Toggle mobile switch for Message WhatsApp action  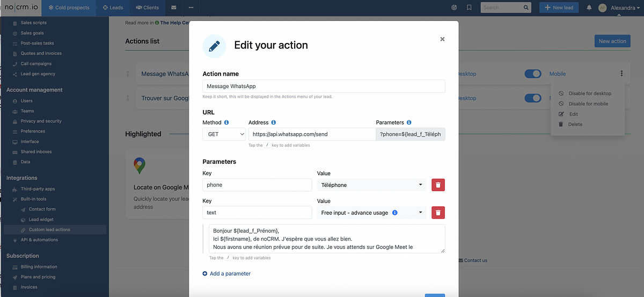[x=532, y=74]
